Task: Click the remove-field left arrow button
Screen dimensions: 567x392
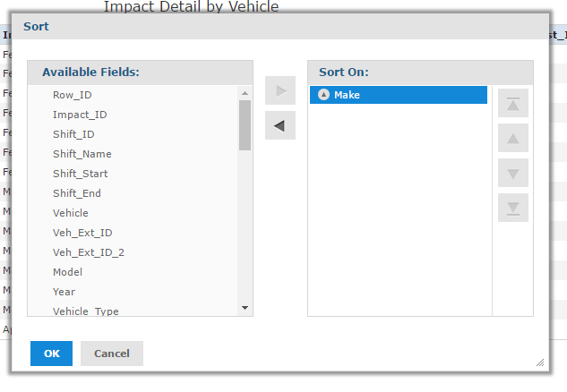Action: point(279,125)
